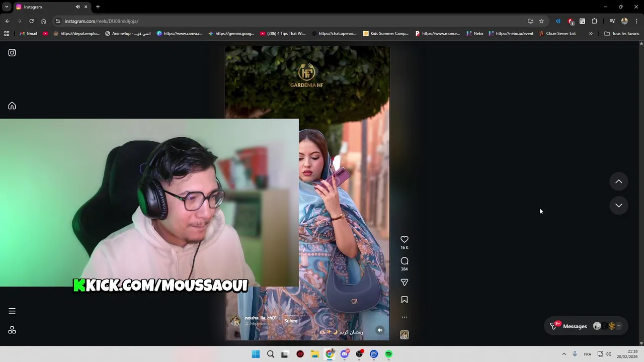Image resolution: width=644 pixels, height=362 pixels.
Task: Open the reel's audio thumbnail
Action: (405, 335)
